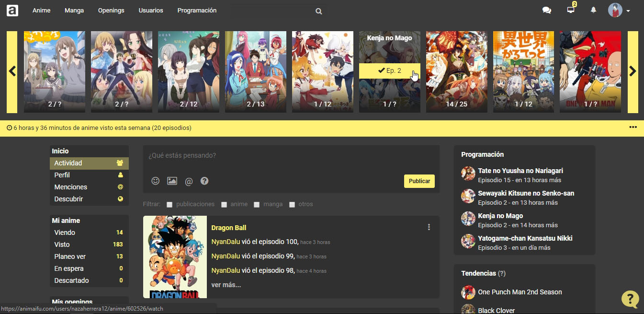
Task: Toggle the publicaciones filter checkbox
Action: click(x=169, y=205)
